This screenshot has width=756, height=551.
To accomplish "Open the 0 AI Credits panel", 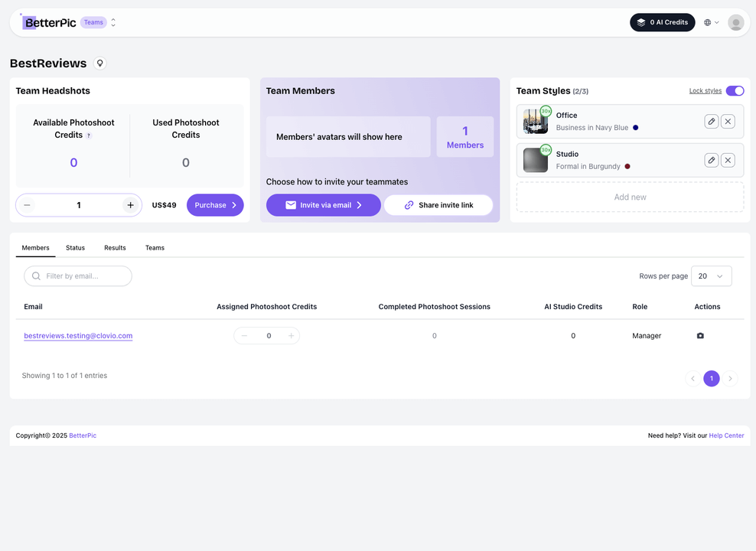I will [662, 22].
